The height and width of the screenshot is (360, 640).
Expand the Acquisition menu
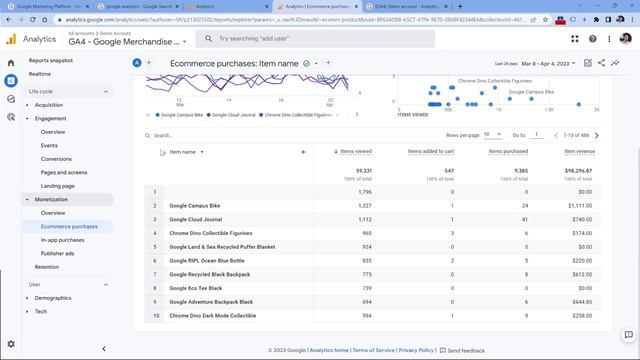coord(49,105)
